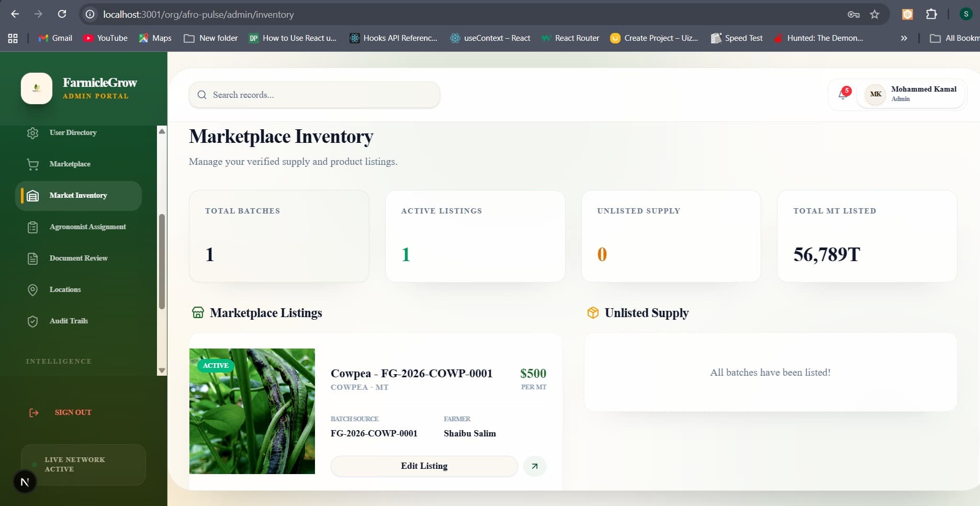Open the New folder bookmarks folder

tap(210, 38)
